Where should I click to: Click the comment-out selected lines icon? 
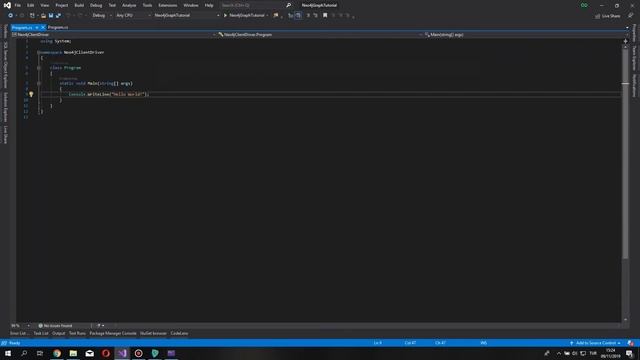tap(308, 16)
